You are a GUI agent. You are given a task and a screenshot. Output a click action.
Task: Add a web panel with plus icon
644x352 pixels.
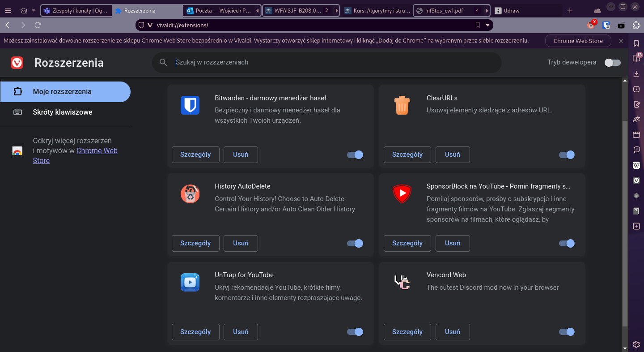click(636, 226)
